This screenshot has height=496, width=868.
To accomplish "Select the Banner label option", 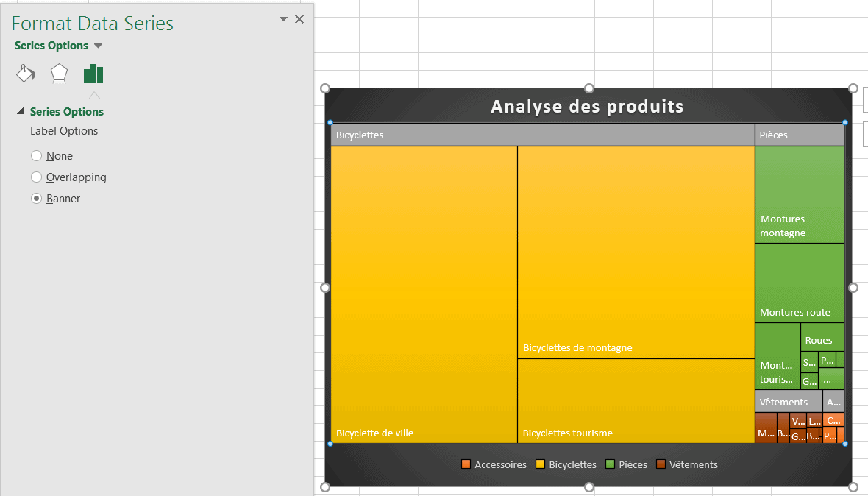I will coord(37,199).
